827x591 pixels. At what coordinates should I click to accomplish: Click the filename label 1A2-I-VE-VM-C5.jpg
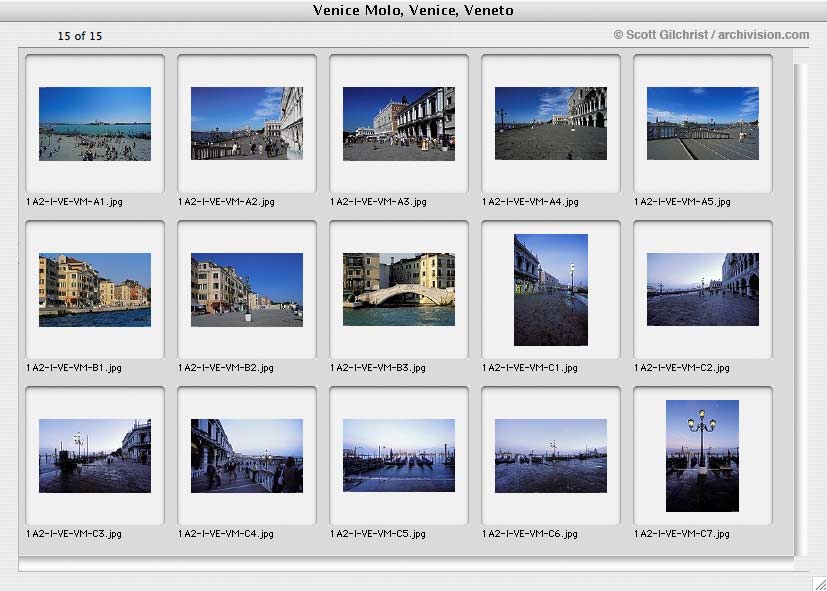pos(378,534)
